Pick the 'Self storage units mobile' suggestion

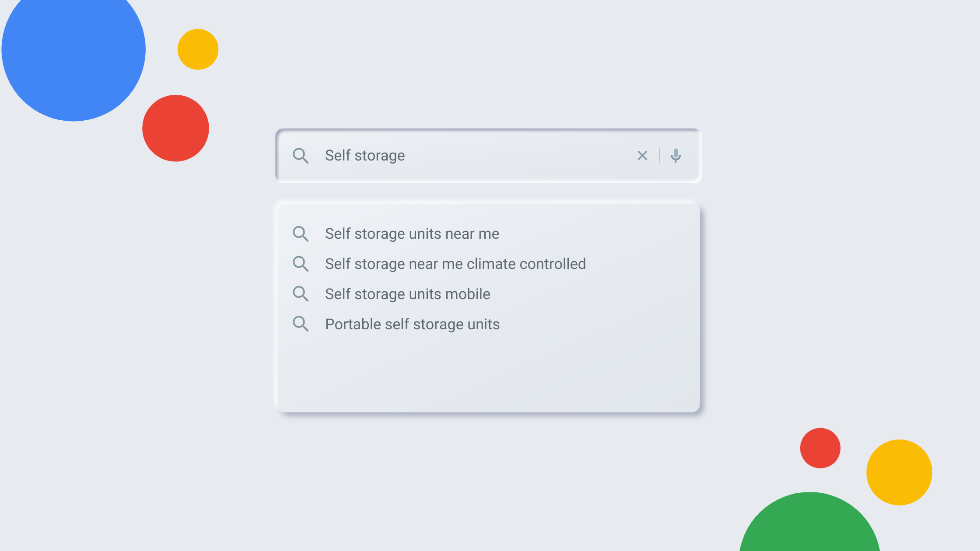[407, 294]
